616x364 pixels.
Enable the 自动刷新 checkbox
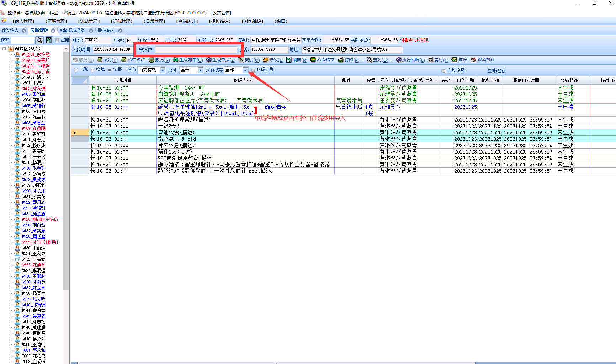point(444,70)
